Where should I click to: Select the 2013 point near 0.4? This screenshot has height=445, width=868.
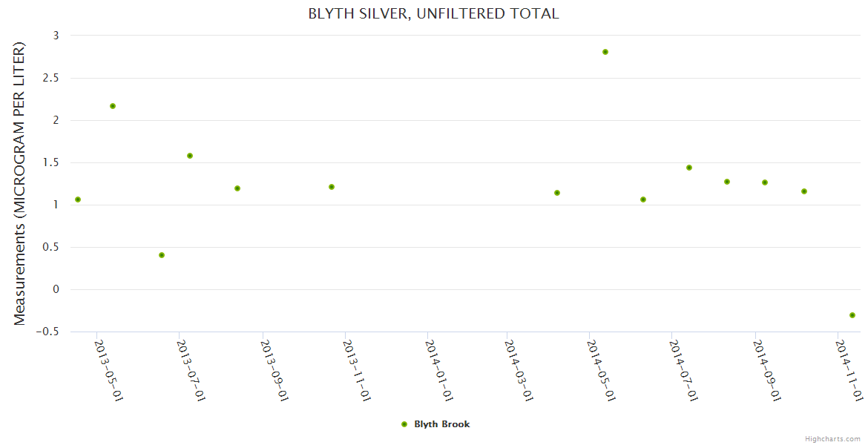pos(162,255)
